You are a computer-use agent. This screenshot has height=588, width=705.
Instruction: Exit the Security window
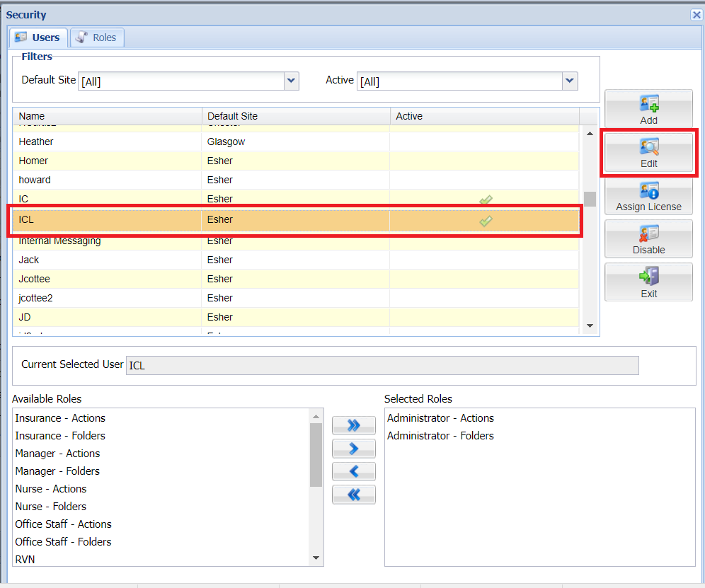coord(648,282)
